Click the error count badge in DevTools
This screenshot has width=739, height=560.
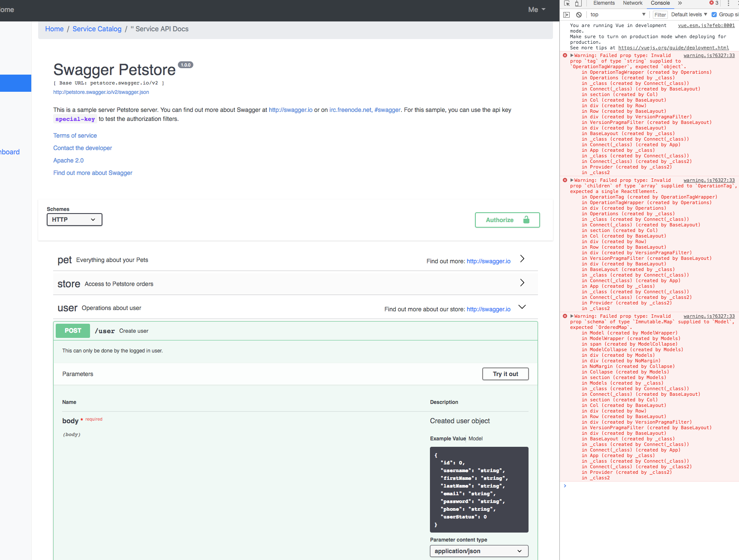click(712, 3)
